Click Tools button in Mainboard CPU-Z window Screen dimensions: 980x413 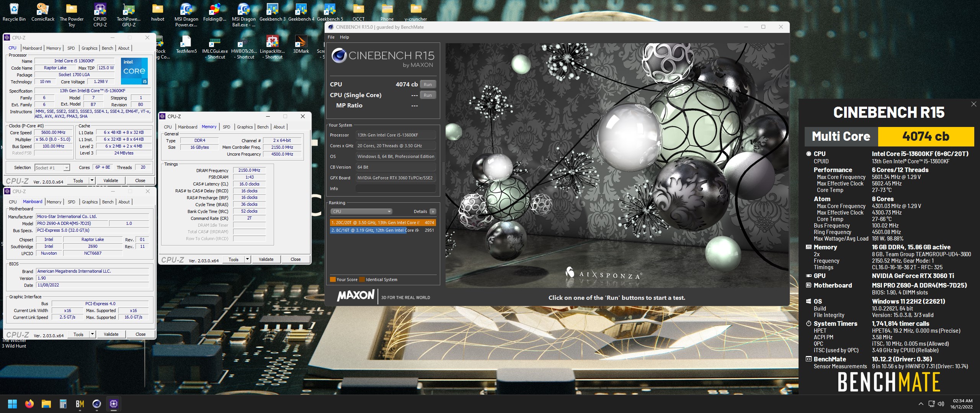[78, 334]
